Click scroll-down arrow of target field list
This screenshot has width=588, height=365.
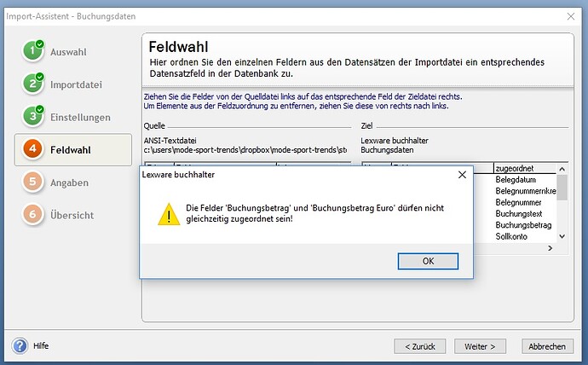click(x=562, y=236)
